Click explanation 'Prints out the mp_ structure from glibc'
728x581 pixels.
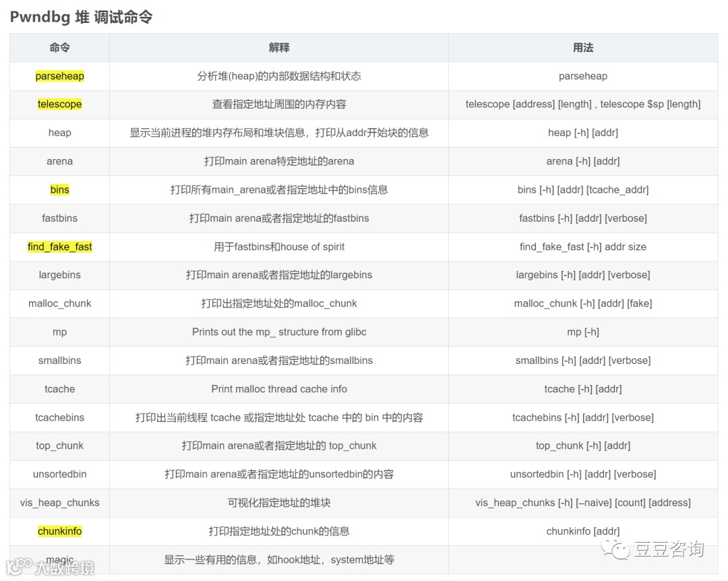coord(279,332)
